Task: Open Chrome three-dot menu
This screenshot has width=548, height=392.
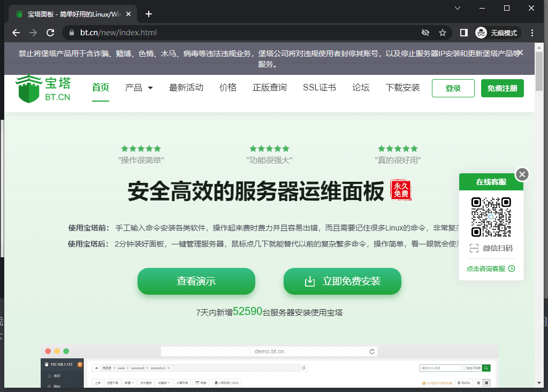Action: [532, 33]
